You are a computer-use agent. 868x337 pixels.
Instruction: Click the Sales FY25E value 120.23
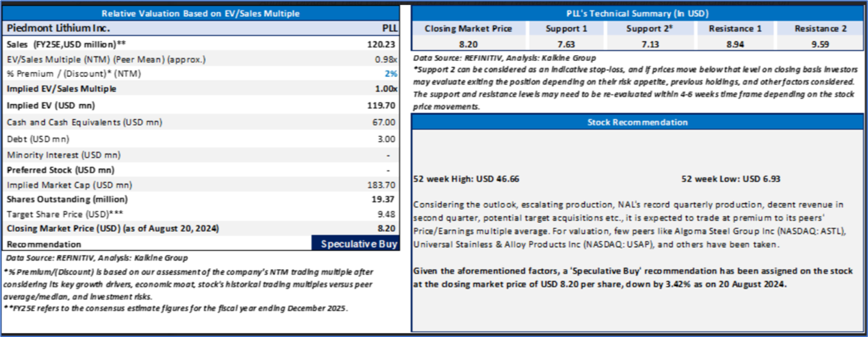[384, 44]
